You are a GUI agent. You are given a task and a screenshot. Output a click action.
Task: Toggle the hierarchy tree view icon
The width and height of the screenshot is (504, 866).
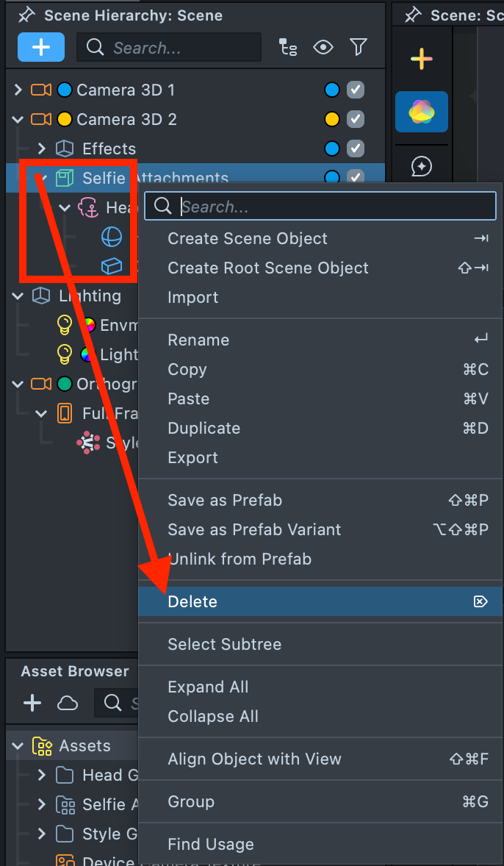point(288,48)
